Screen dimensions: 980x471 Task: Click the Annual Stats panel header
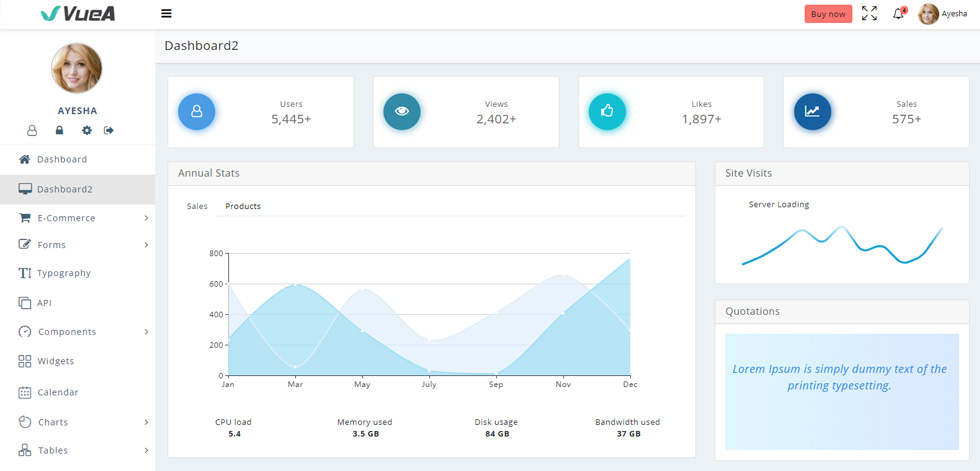click(x=431, y=174)
